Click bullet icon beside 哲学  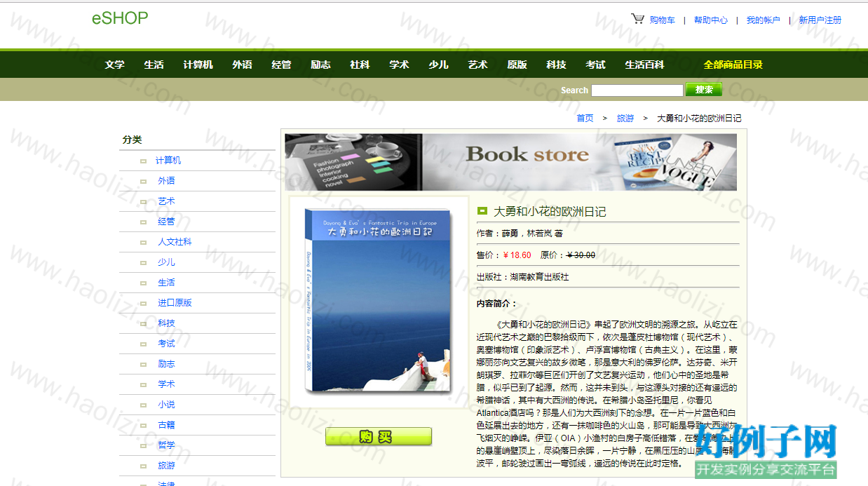(x=143, y=446)
